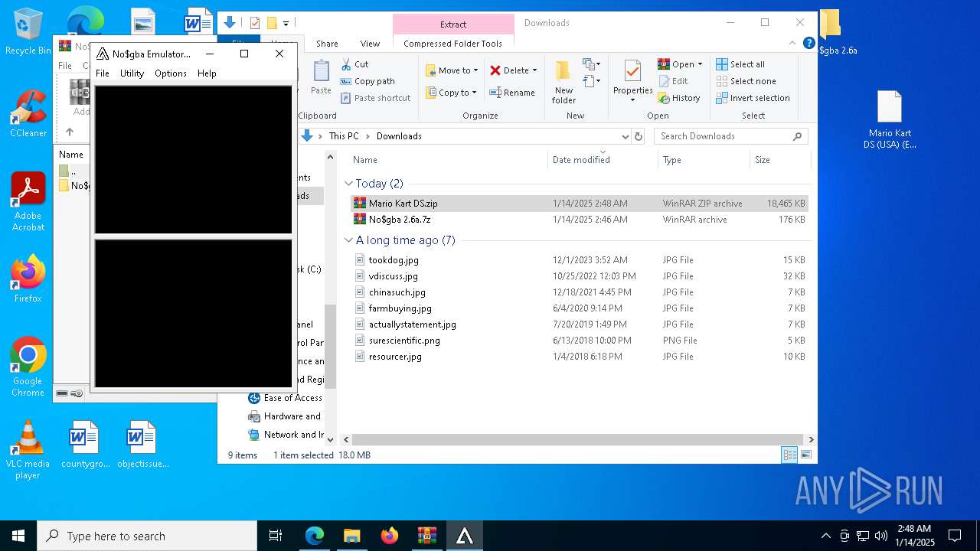Click the Rename button
The image size is (980, 551).
513,93
